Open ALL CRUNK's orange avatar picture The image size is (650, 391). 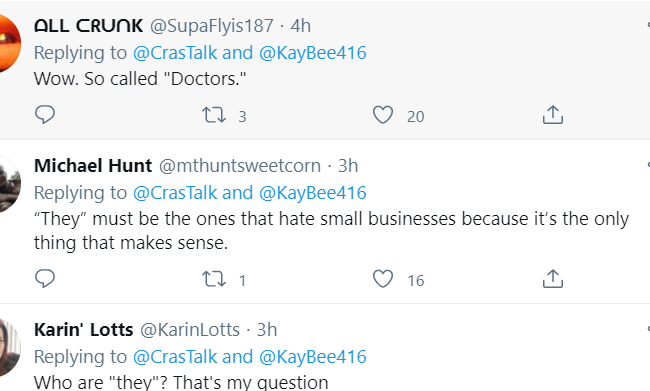(7, 43)
